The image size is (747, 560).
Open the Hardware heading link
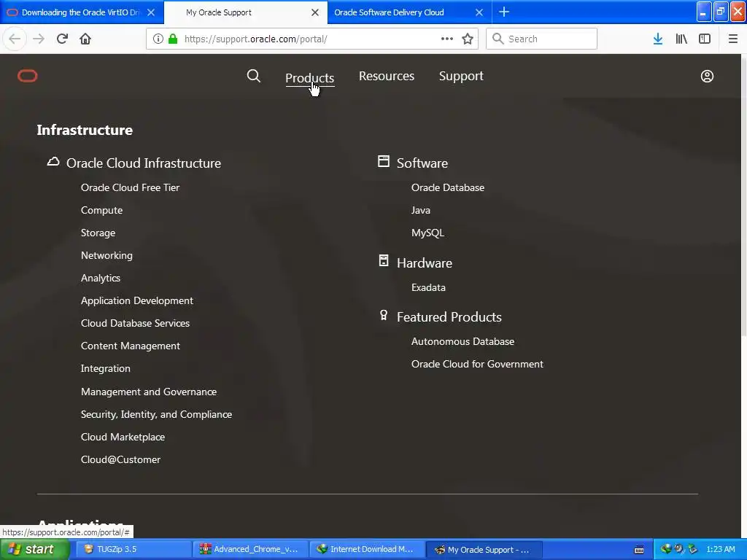(425, 263)
